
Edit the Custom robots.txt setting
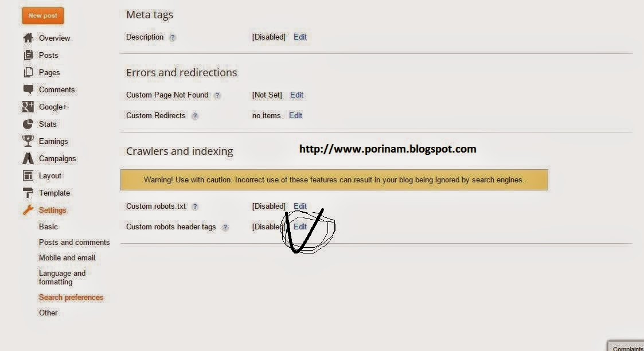click(x=300, y=206)
